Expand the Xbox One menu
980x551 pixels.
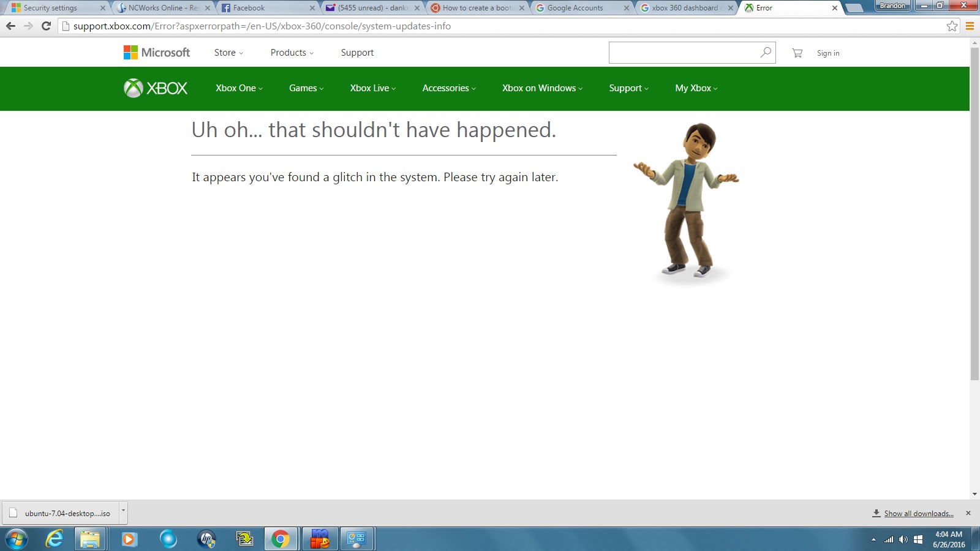(x=239, y=88)
